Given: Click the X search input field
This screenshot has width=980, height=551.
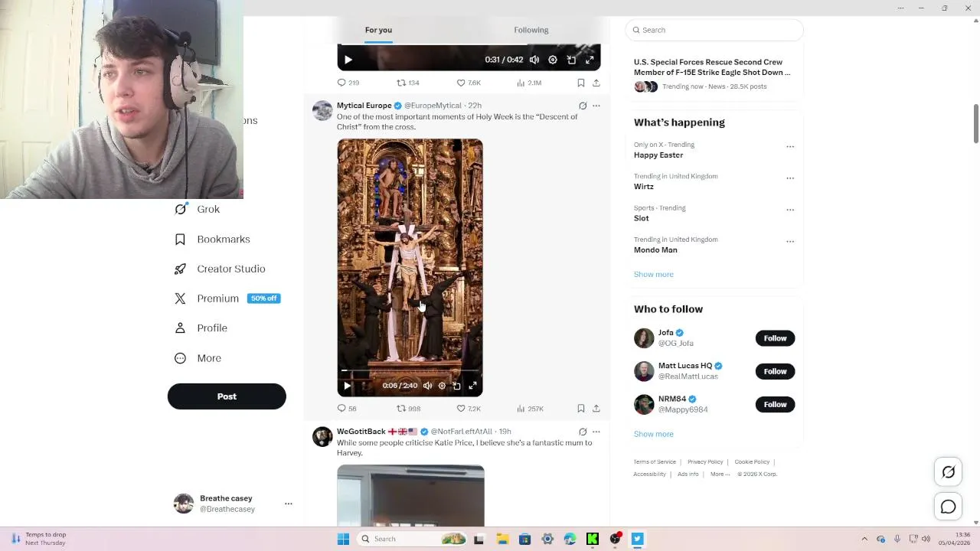Looking at the screenshot, I should (714, 30).
